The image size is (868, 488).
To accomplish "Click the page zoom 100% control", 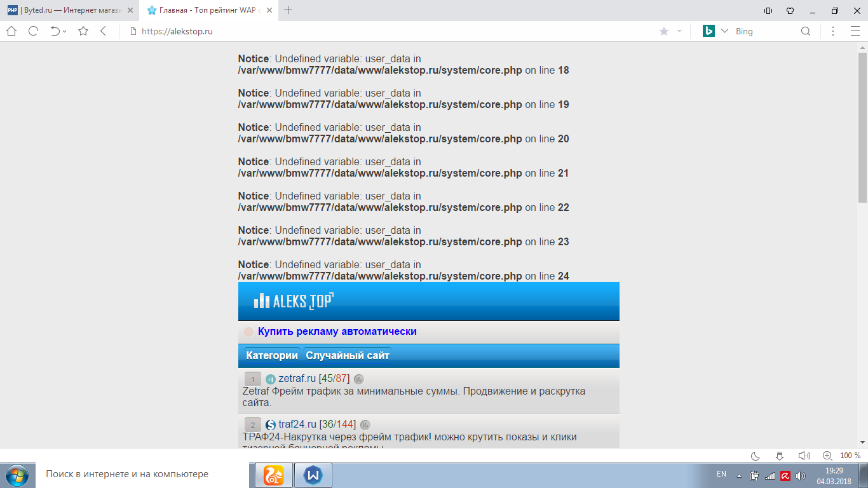I will tap(850, 456).
